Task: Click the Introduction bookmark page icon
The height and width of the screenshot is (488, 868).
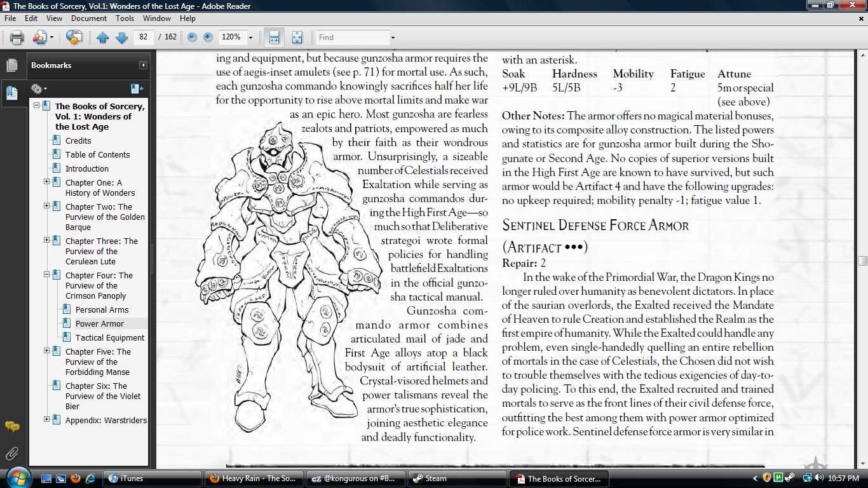Action: click(57, 168)
